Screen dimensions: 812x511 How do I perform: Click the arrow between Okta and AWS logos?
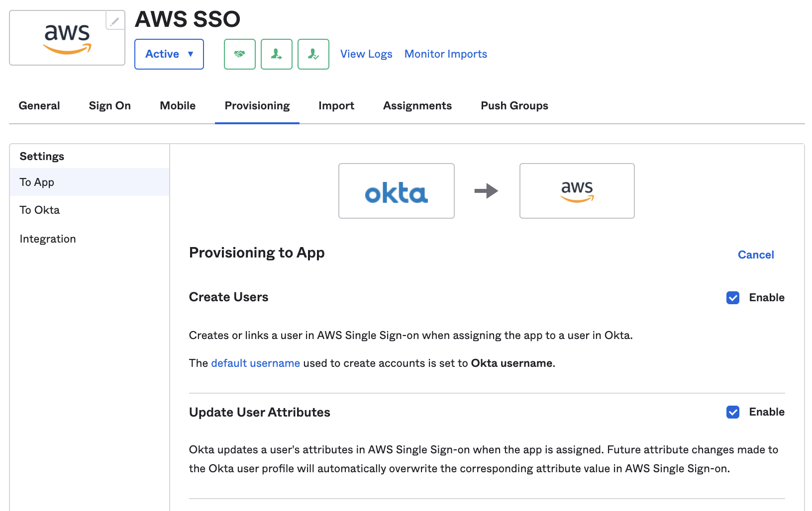pos(487,191)
